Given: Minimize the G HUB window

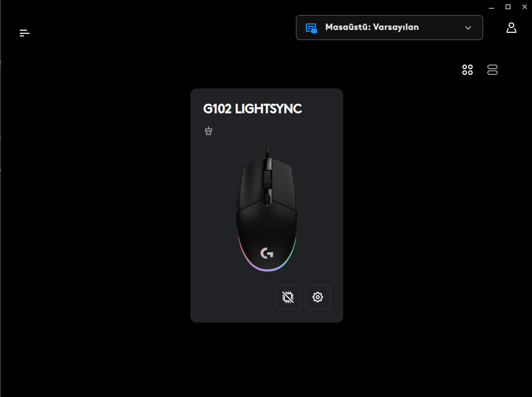Looking at the screenshot, I should click(x=491, y=7).
